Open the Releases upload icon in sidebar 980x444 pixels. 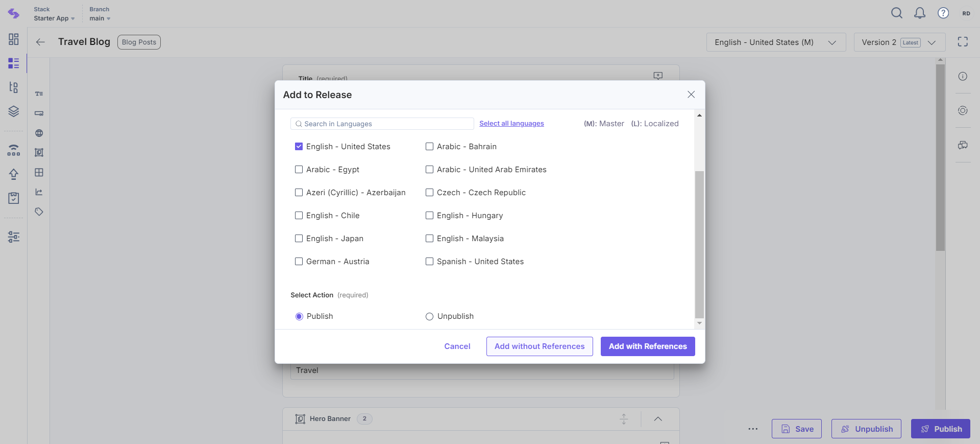pyautogui.click(x=14, y=174)
